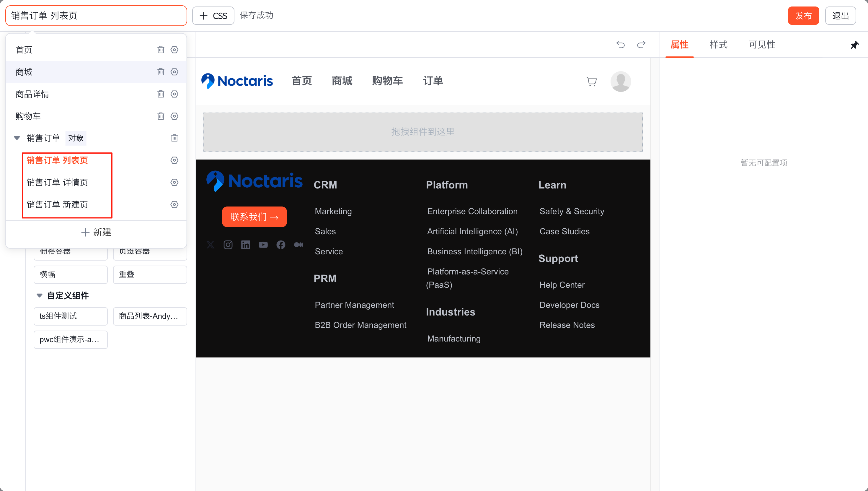Image resolution: width=868 pixels, height=491 pixels.
Task: Click the pin icon in properties panel
Action: [x=854, y=45]
